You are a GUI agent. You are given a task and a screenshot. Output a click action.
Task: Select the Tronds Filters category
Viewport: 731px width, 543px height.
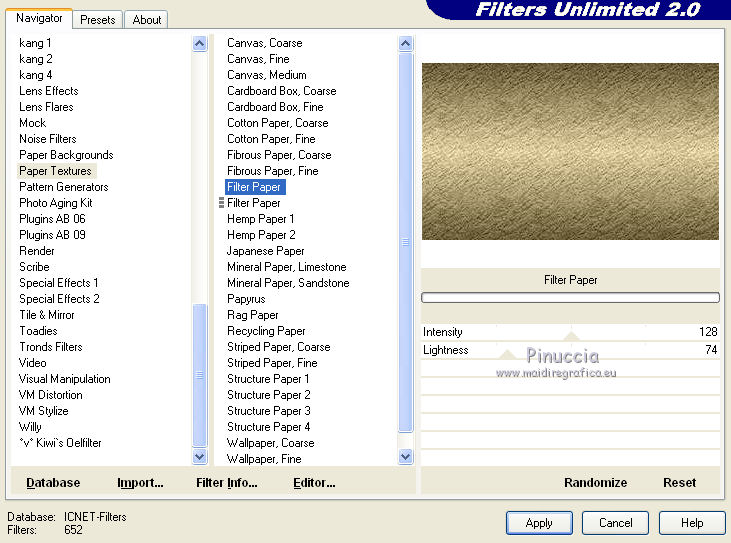tap(51, 347)
